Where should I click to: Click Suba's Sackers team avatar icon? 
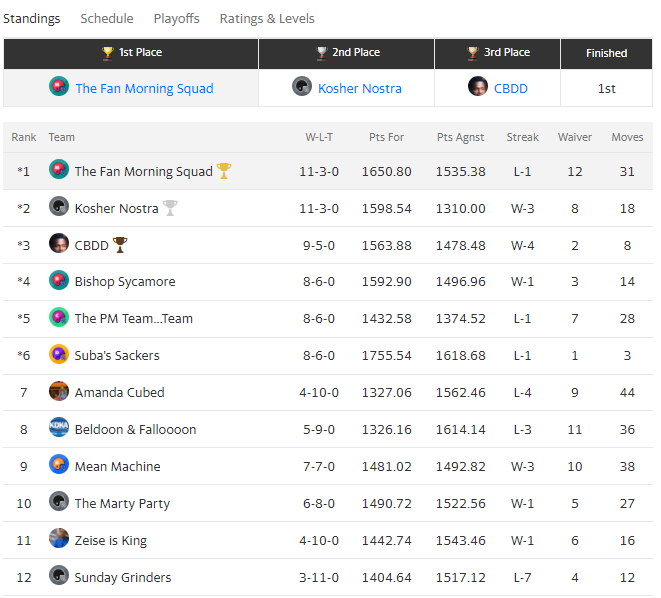click(x=59, y=355)
